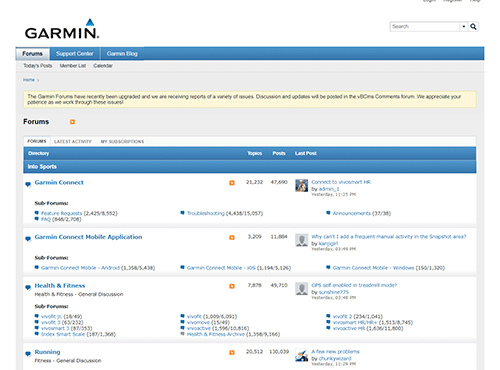Open the search options dropdown arrow
500x370 pixels.
point(463,26)
